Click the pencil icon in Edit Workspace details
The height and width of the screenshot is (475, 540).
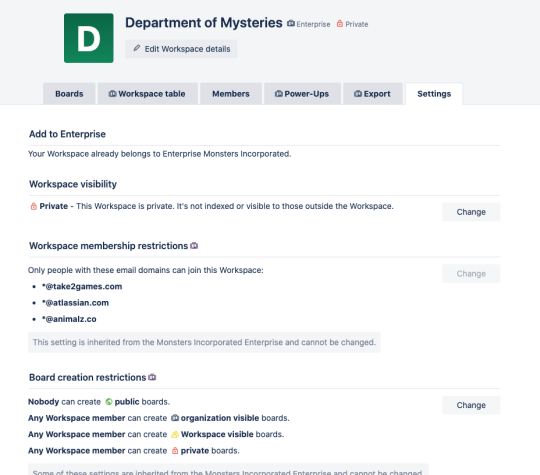(137, 48)
